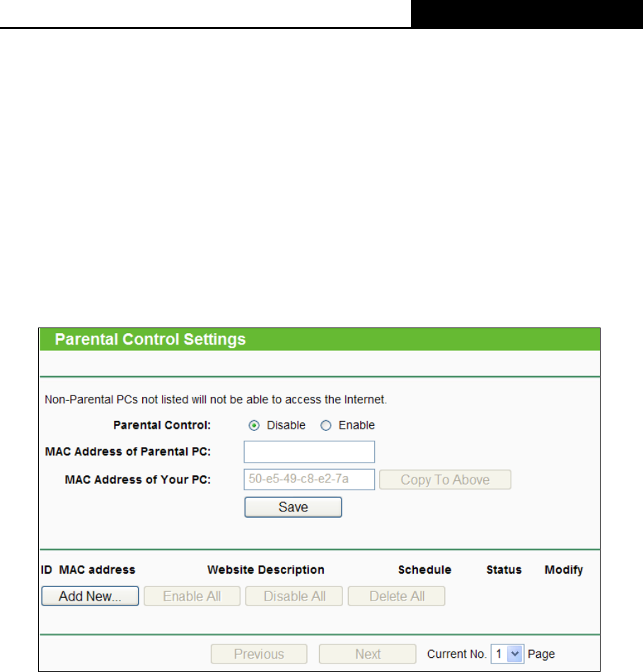Click the Modify column header
The image size is (643, 672).
coord(564,569)
